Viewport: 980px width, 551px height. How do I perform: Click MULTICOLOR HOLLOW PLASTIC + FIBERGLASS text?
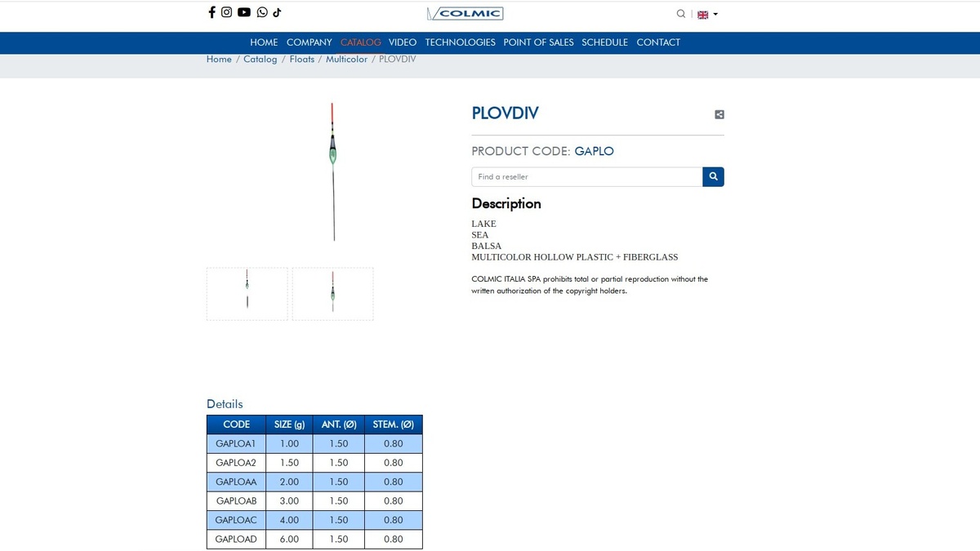pos(575,257)
